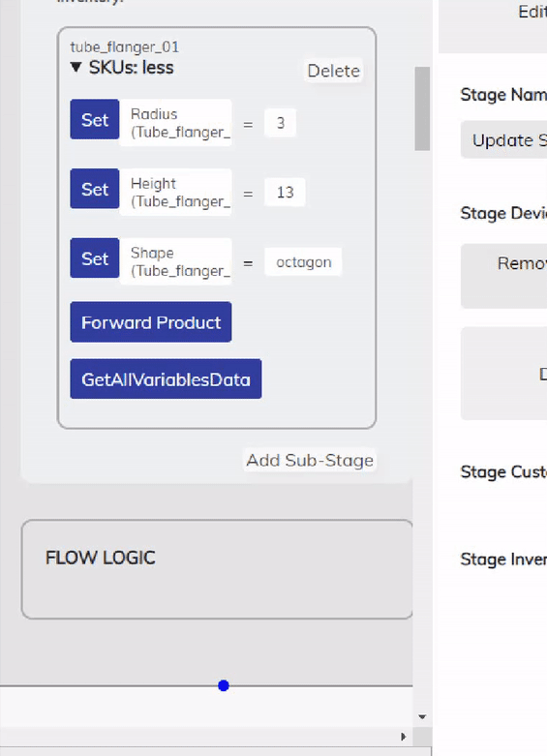Click the Forward Product button
The image size is (547, 756).
click(151, 322)
